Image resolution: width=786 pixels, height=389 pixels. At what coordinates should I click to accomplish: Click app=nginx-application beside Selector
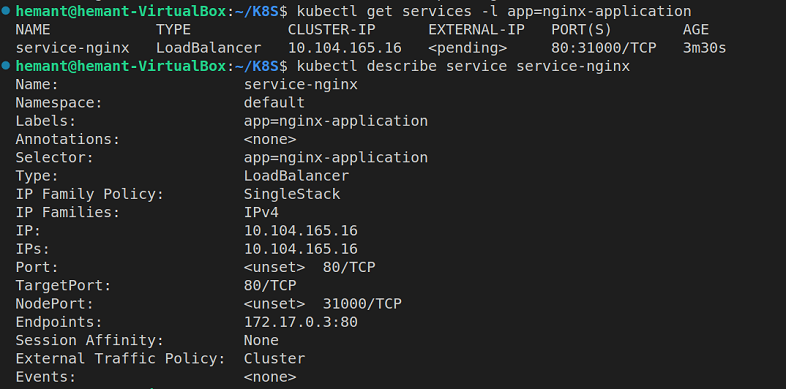[336, 157]
